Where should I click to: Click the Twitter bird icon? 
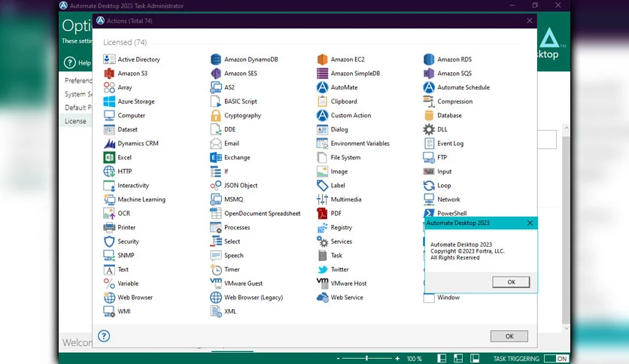click(x=323, y=269)
